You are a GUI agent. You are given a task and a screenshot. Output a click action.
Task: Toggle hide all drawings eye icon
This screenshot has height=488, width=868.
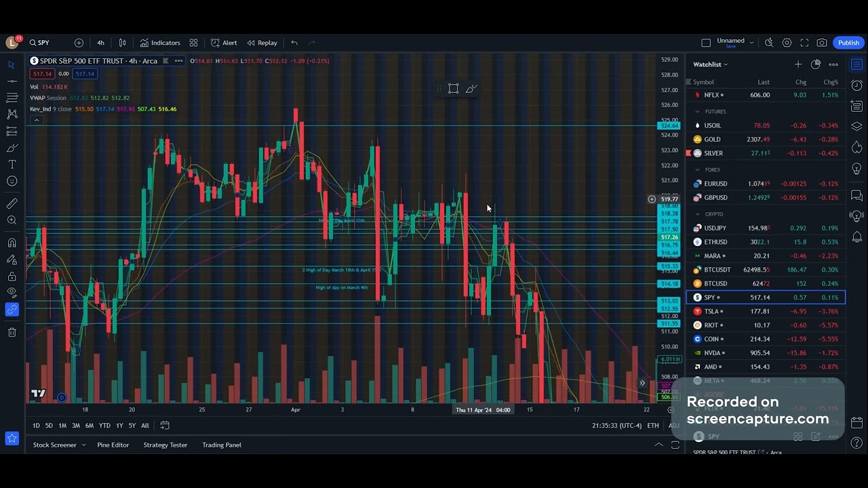click(x=12, y=293)
